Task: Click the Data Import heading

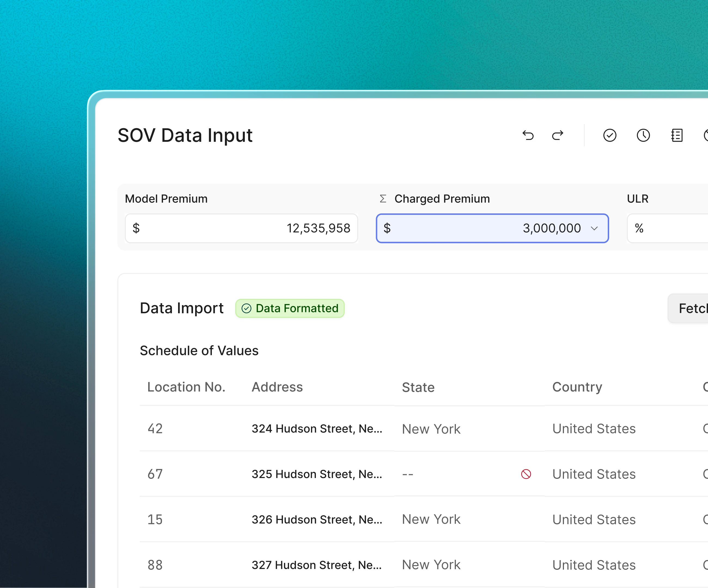Action: point(182,308)
